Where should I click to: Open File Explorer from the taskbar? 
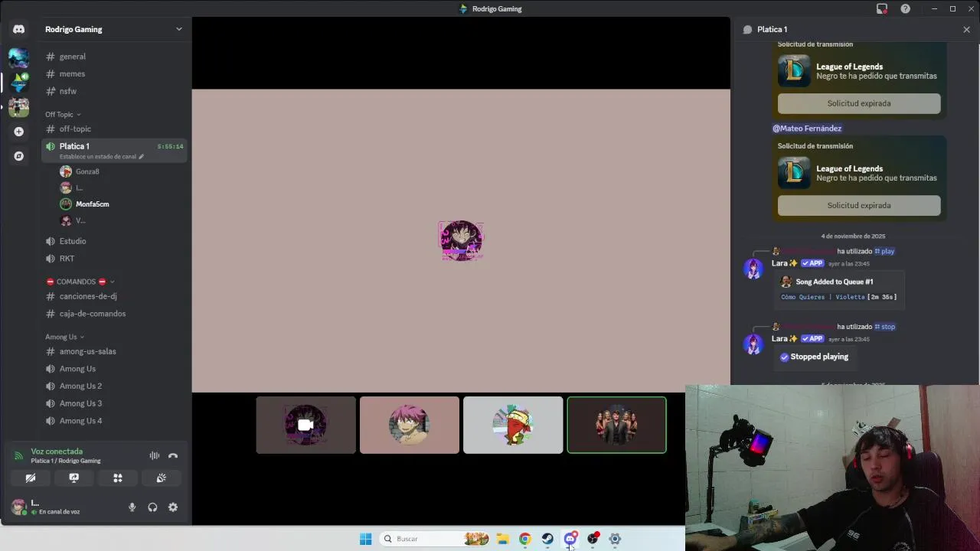[x=503, y=539]
